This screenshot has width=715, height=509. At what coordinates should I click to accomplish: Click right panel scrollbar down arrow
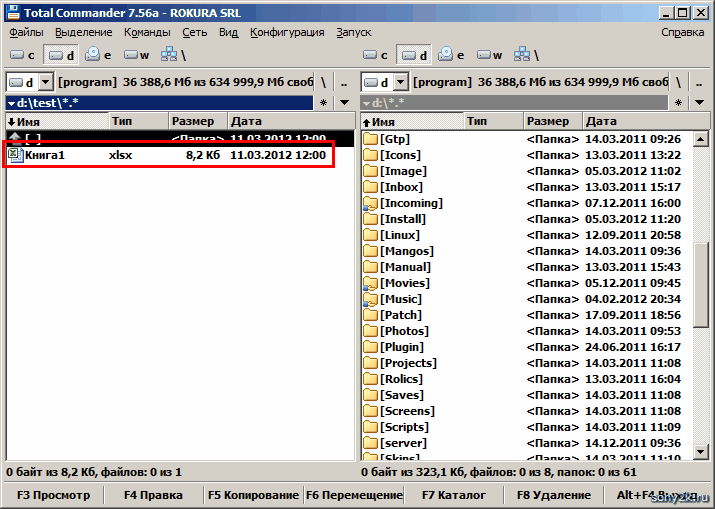(x=700, y=452)
